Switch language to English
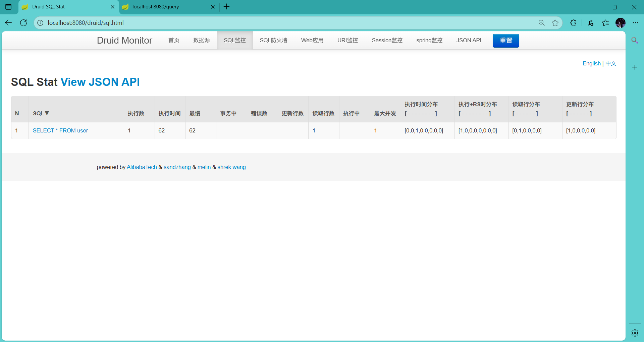This screenshot has width=644, height=342. 591,63
